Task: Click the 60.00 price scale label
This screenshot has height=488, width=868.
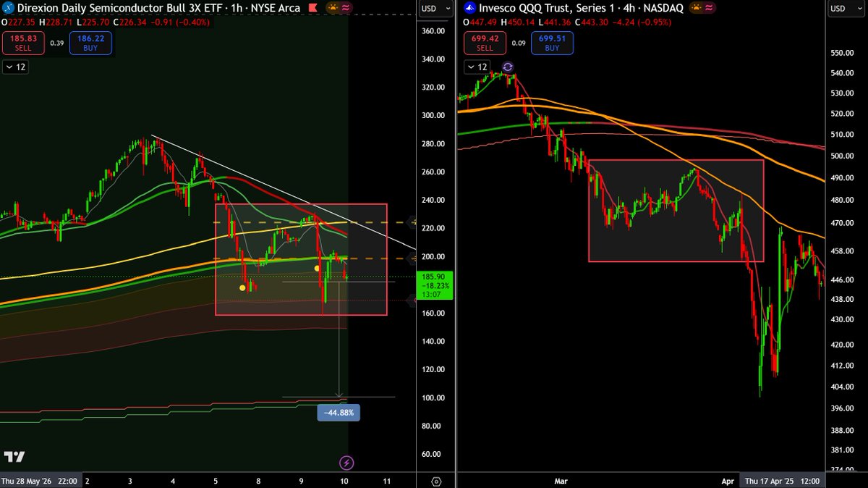Action: point(433,454)
